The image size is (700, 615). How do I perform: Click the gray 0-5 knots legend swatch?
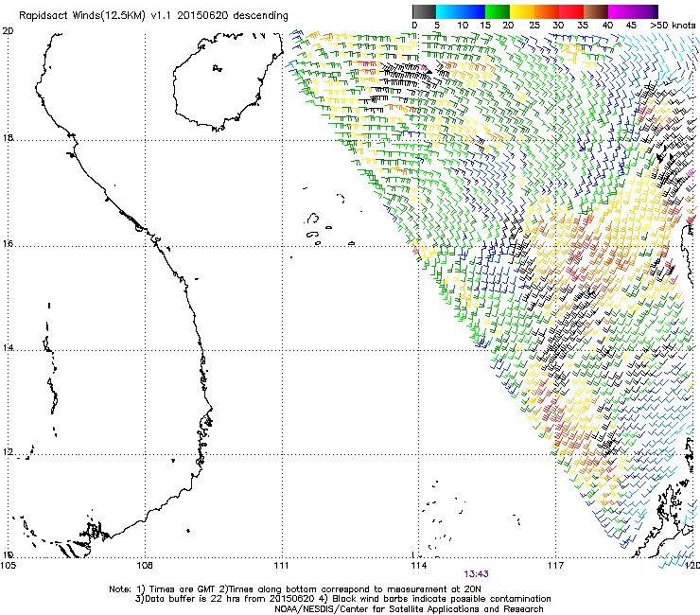424,11
